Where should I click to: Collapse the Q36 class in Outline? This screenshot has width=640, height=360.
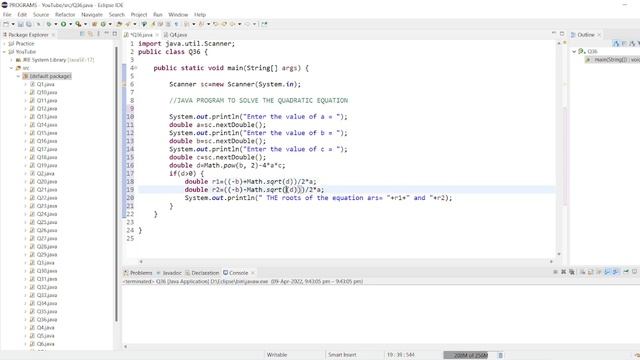pyautogui.click(x=574, y=51)
